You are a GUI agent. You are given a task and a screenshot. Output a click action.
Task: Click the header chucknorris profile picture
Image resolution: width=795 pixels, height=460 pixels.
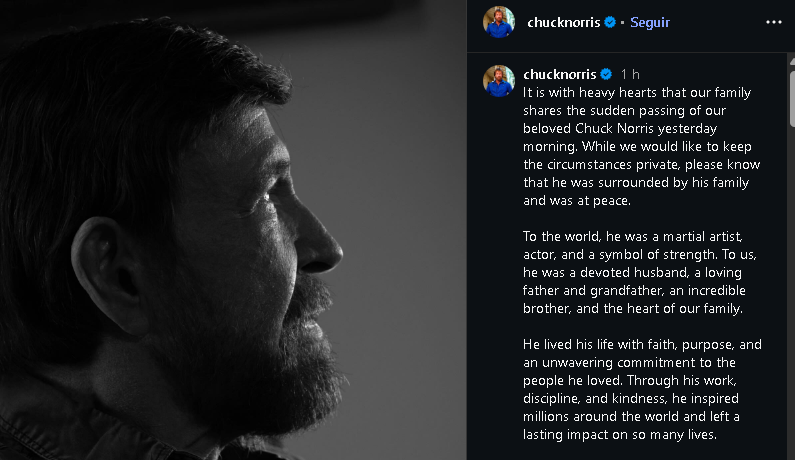[x=499, y=22]
